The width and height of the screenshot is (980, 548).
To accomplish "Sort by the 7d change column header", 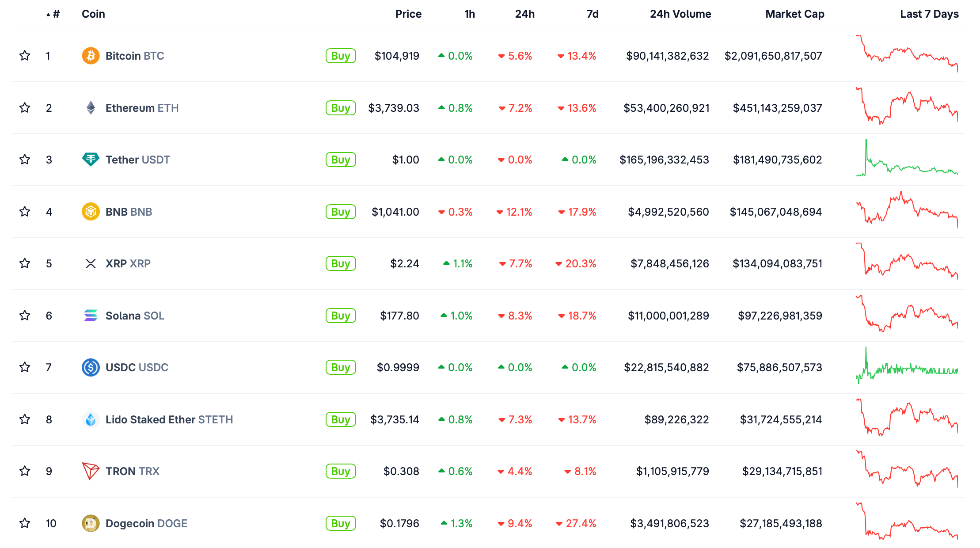I will click(592, 14).
